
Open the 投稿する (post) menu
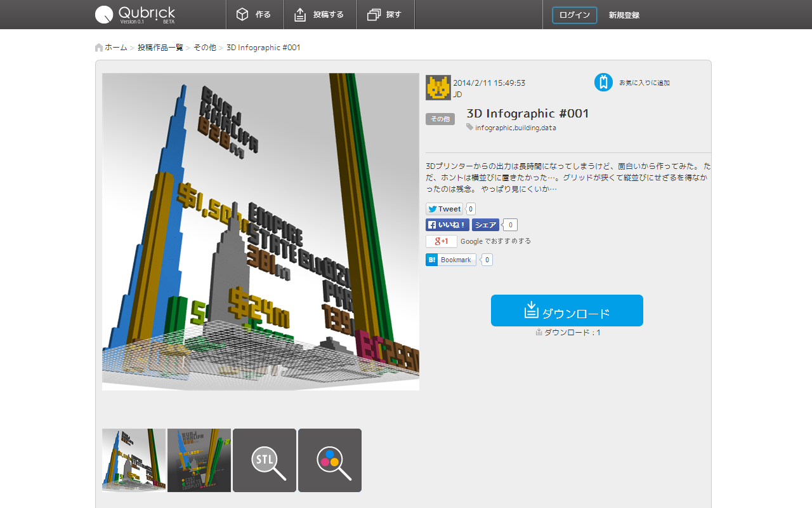(320, 15)
